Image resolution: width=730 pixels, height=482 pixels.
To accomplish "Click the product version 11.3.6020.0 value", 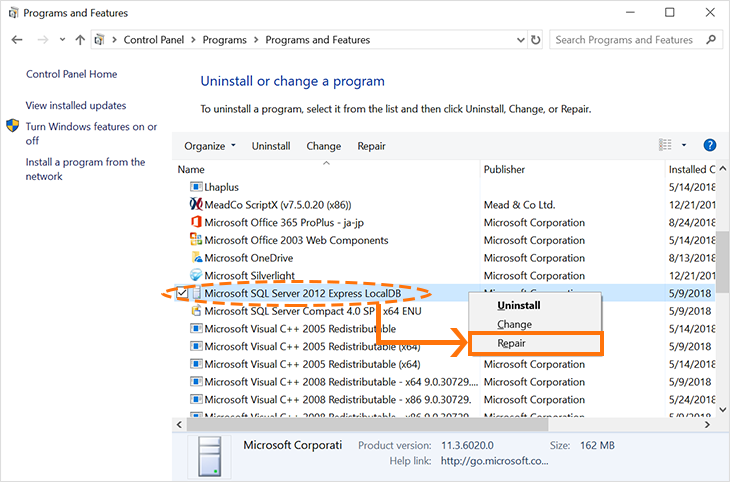I will (467, 445).
